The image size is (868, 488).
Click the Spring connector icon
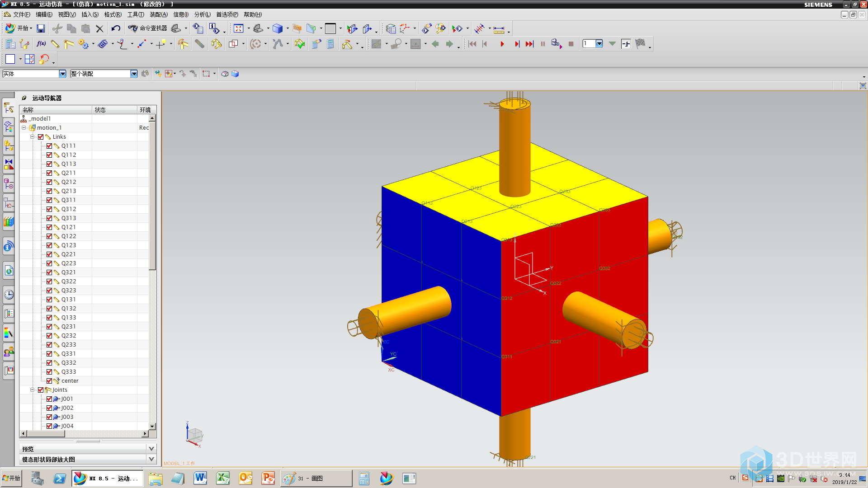pos(103,44)
